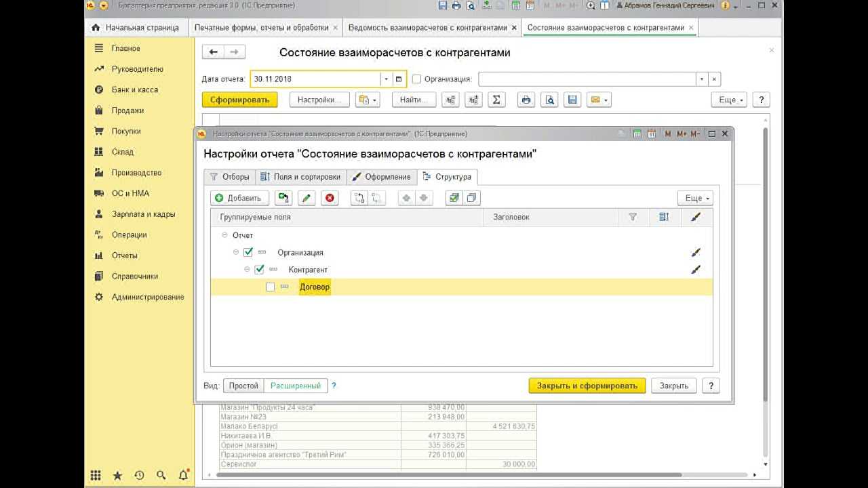
Task: Click brush icon in Контрагент row
Action: [695, 270]
